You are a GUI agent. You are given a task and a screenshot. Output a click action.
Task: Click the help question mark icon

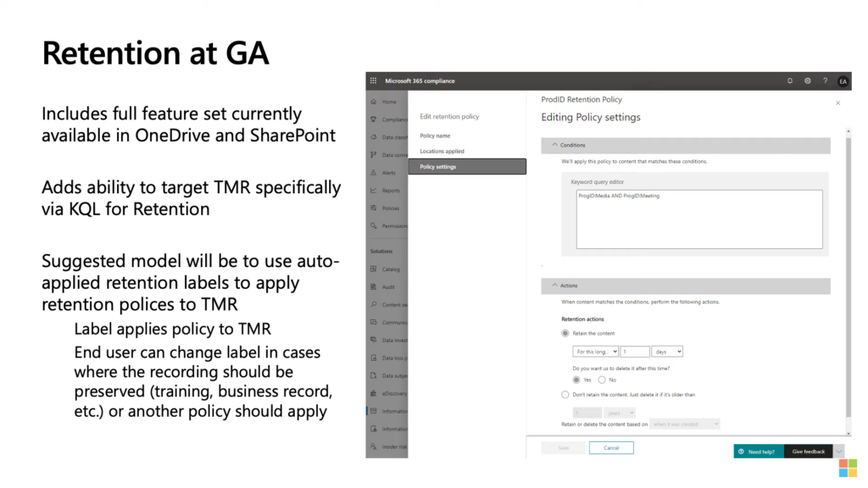tap(825, 80)
